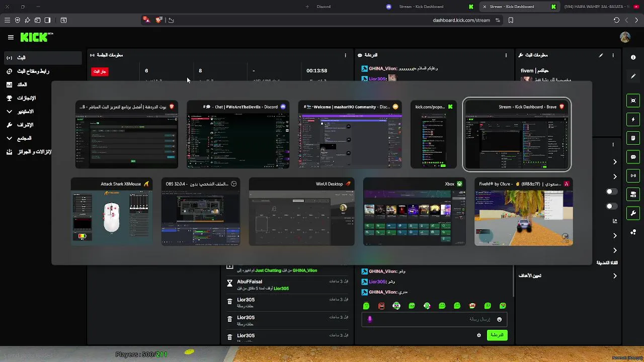644x362 pixels.
Task: Expand تعيين الأهداف row chevron
Action: click(615, 276)
